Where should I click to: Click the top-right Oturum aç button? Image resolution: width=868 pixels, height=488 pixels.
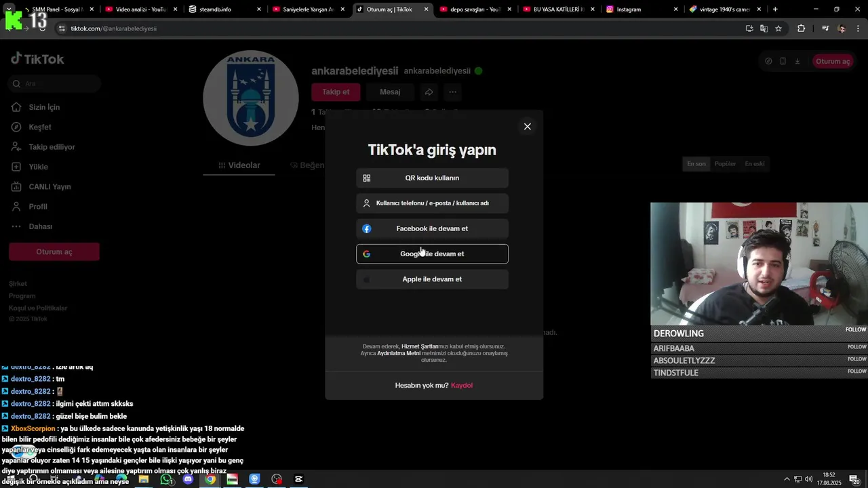click(832, 61)
